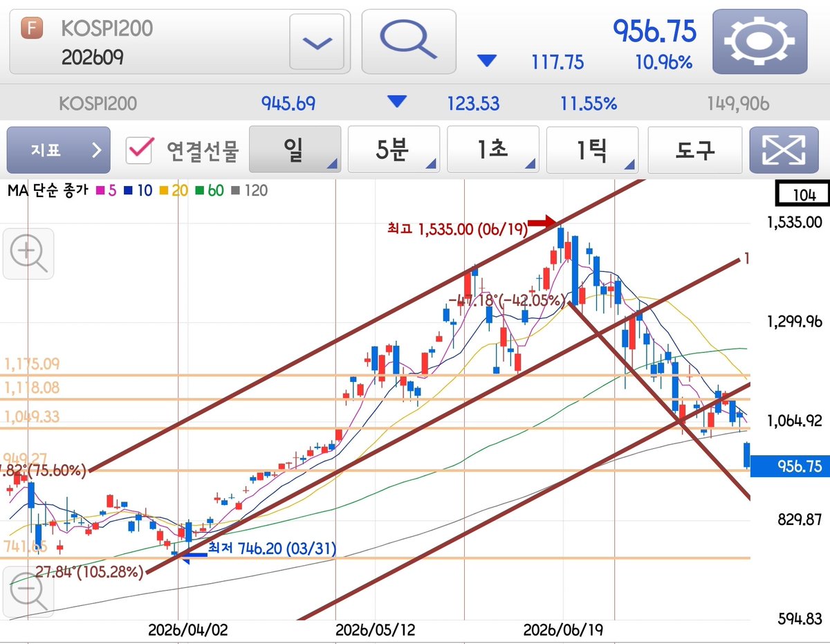Click the 1,175.09 horizontal line label
The image size is (830, 644).
pyautogui.click(x=32, y=363)
